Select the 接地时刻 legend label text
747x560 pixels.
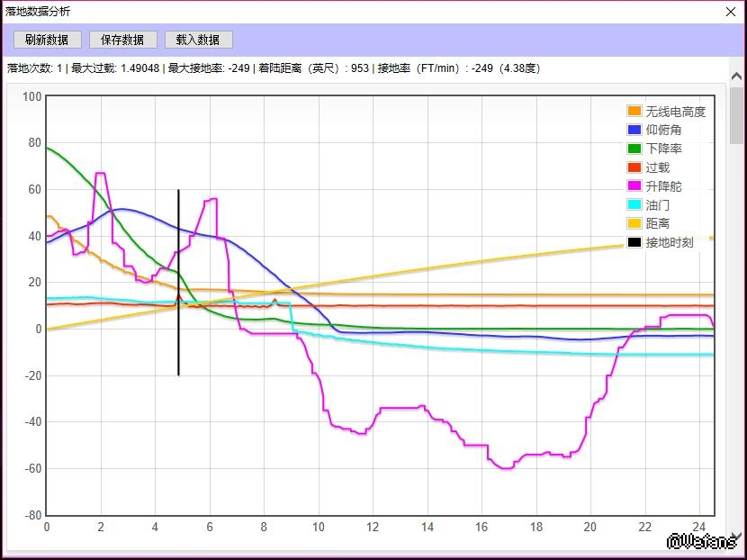(x=670, y=242)
